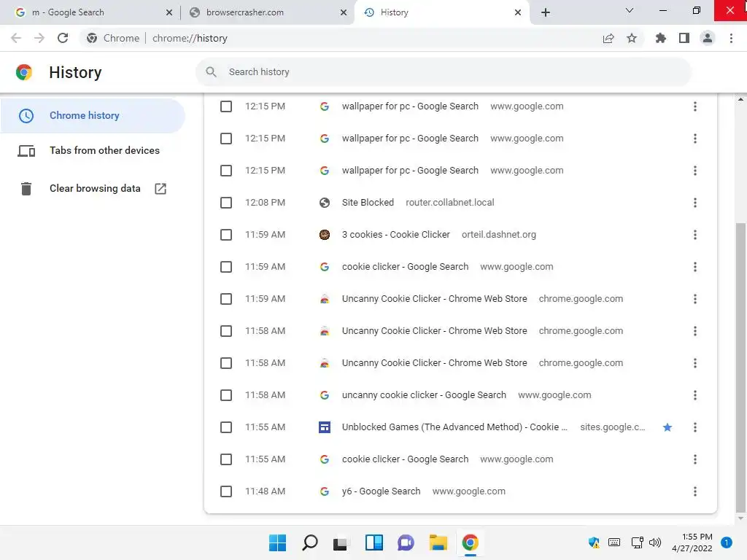
Task: Select the y6 - Google Search checkbox
Action: point(226,491)
